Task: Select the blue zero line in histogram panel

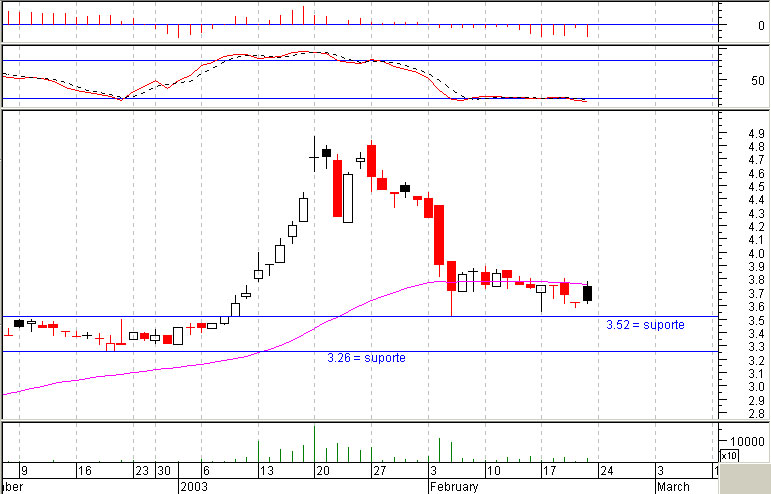Action: [360, 24]
